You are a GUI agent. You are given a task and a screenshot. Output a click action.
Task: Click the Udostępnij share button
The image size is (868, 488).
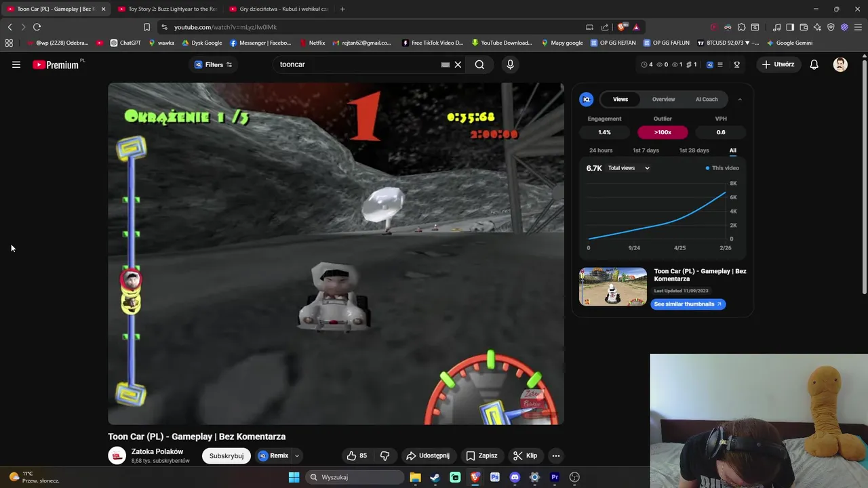(x=427, y=455)
